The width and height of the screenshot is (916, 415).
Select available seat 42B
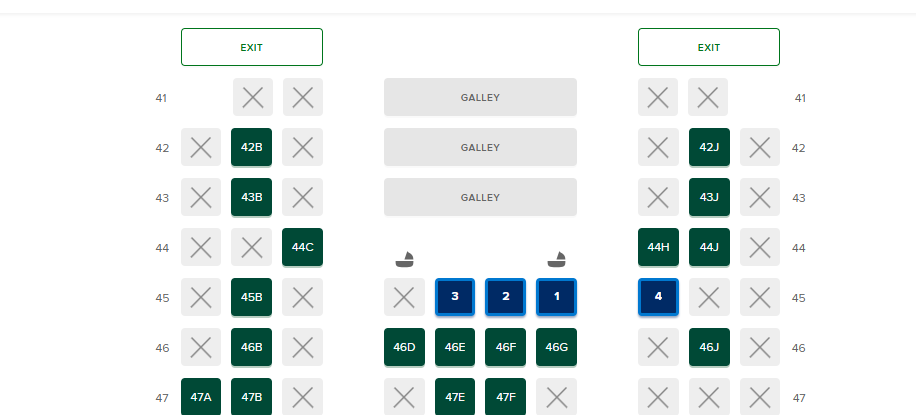pos(251,147)
